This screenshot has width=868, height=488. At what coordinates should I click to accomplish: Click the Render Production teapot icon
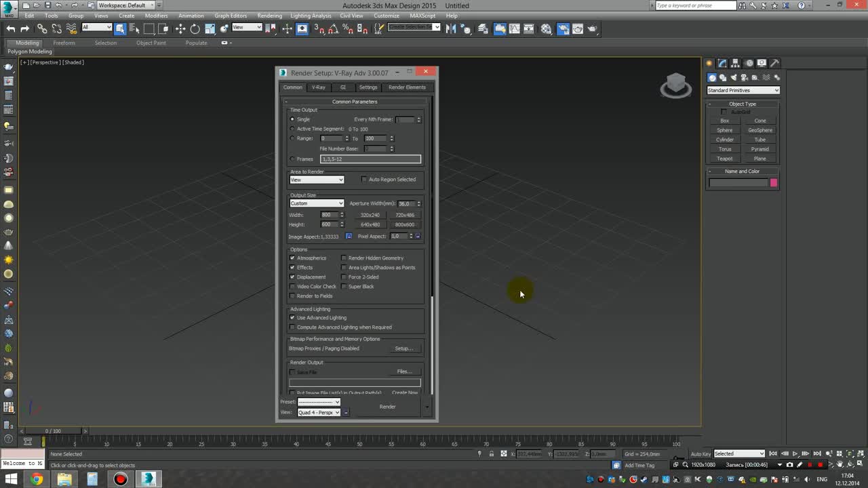tap(593, 28)
